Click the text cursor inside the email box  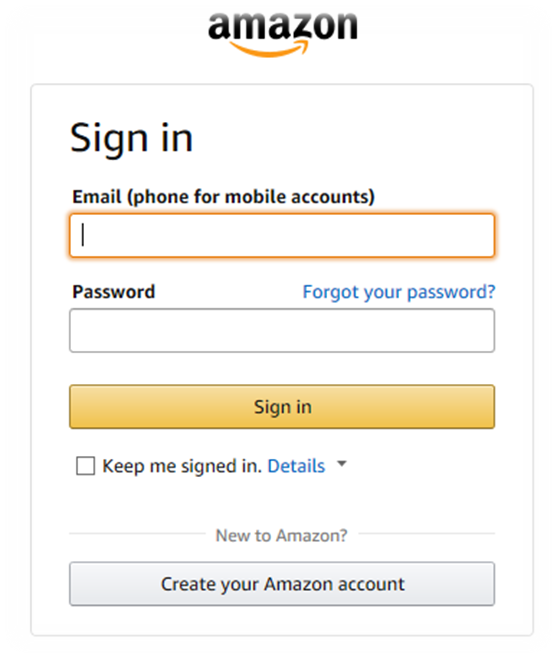pyautogui.click(x=83, y=235)
